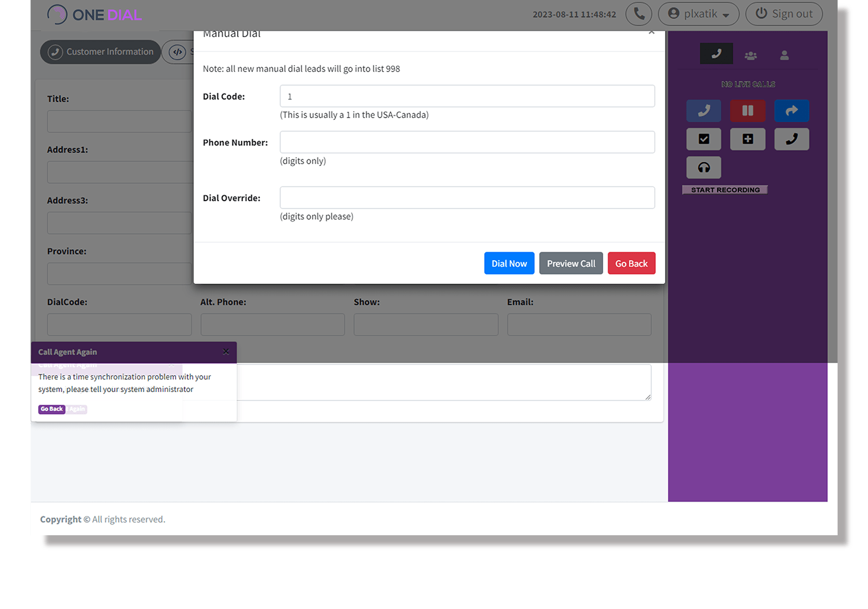Close the Call Agent Again popup

coord(226,352)
